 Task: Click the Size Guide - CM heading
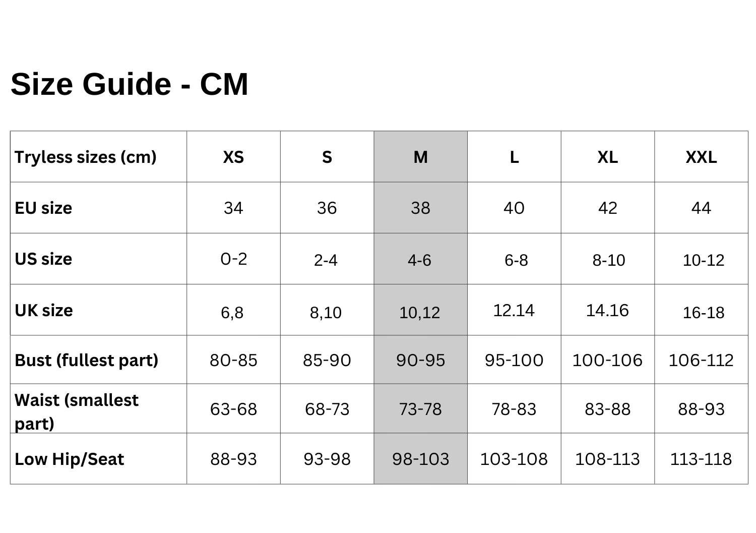[130, 84]
